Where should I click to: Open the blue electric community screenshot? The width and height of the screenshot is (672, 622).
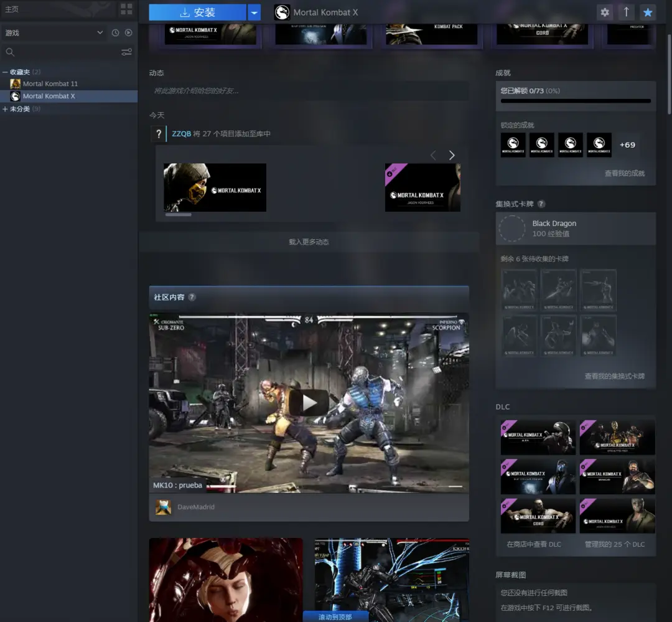click(x=392, y=580)
